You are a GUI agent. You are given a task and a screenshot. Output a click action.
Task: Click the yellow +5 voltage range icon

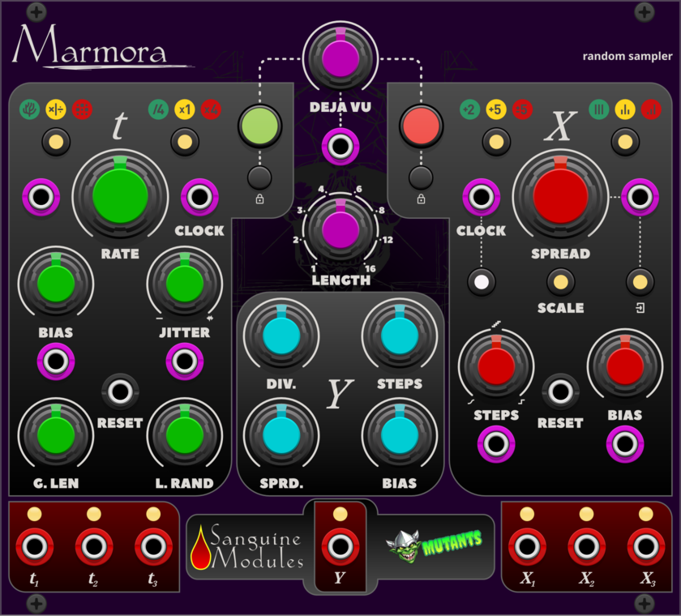click(496, 109)
